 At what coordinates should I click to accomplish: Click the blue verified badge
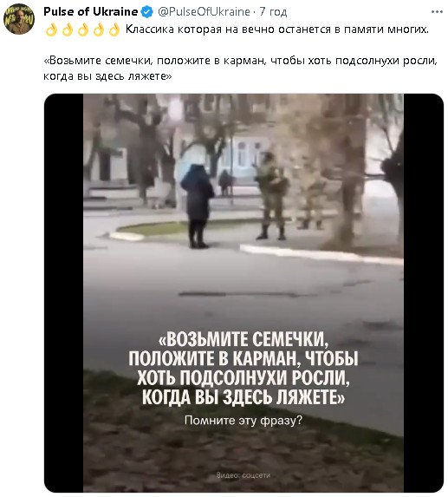[147, 12]
